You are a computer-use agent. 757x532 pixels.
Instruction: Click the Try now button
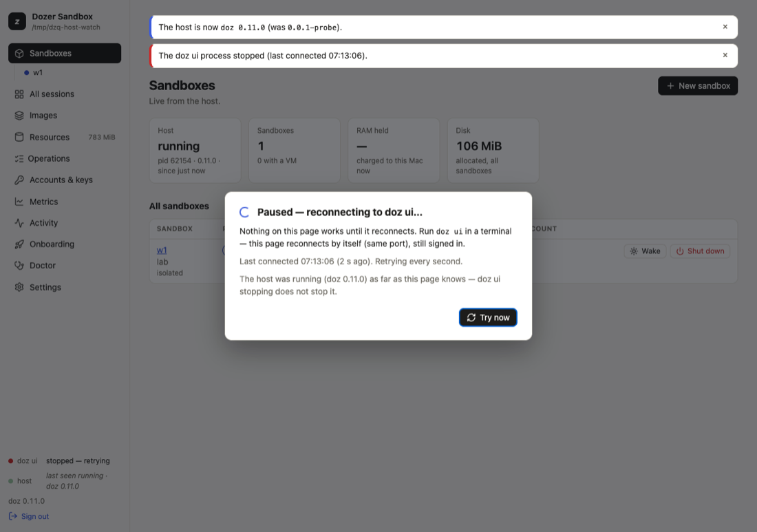(488, 318)
